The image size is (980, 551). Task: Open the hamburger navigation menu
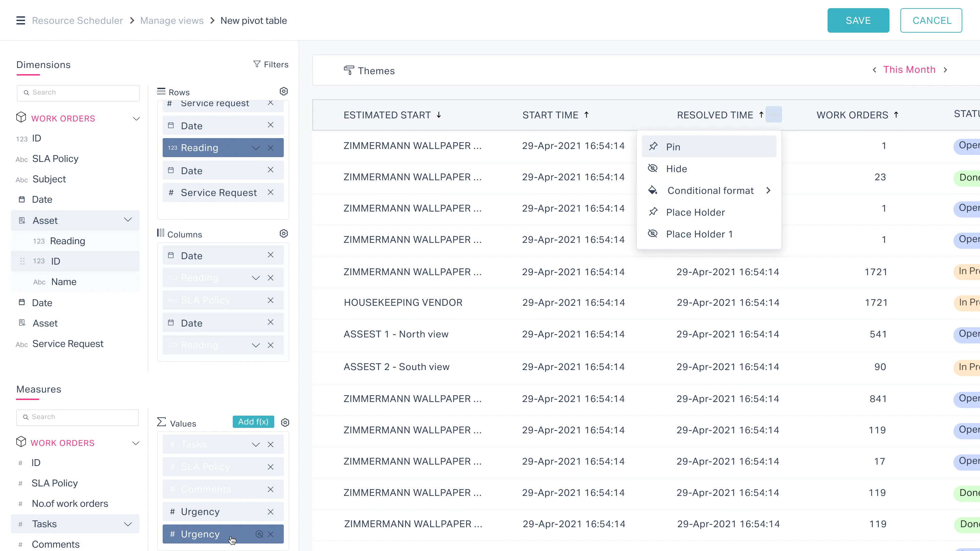tap(20, 20)
